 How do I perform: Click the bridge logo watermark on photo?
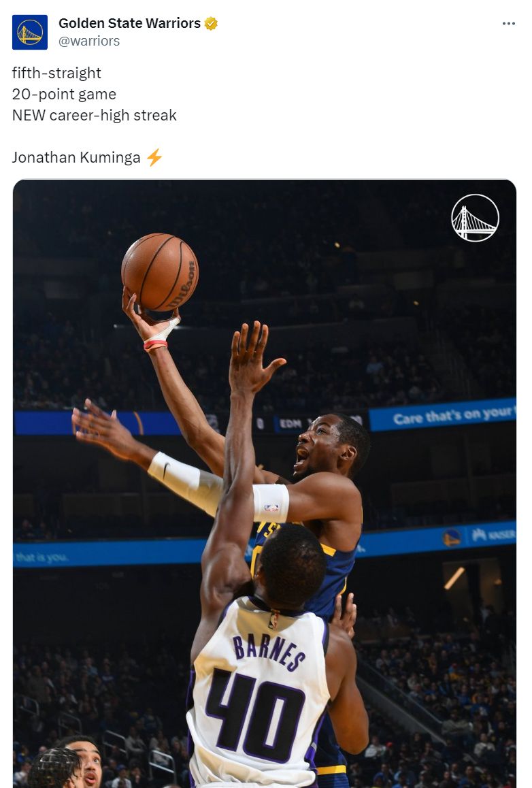coord(475,218)
